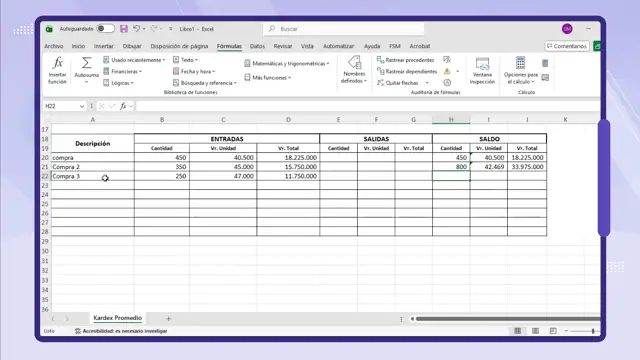
Task: Select row 22 header
Action: (45, 176)
